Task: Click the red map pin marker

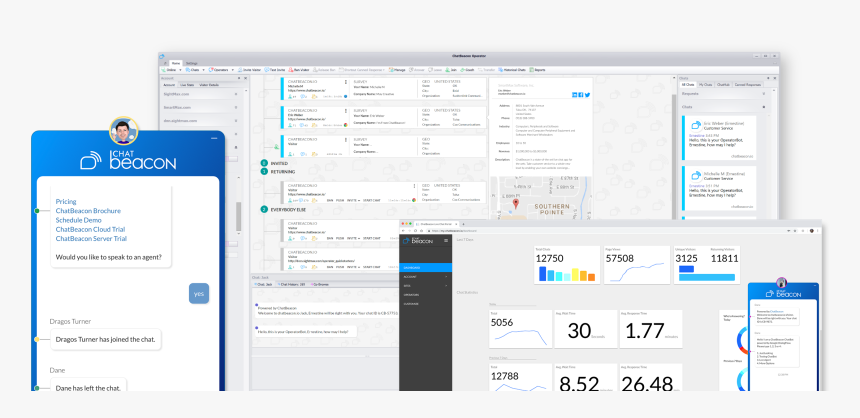Action: click(516, 204)
